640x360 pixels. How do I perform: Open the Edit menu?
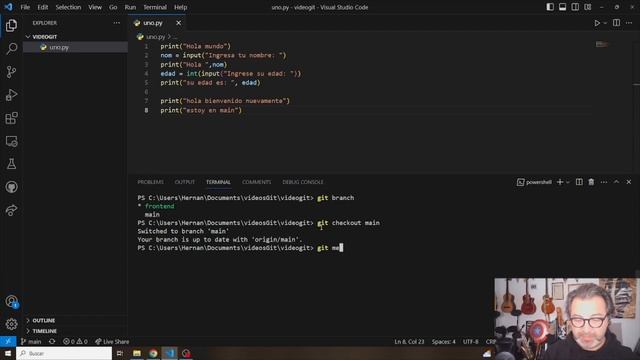42,7
